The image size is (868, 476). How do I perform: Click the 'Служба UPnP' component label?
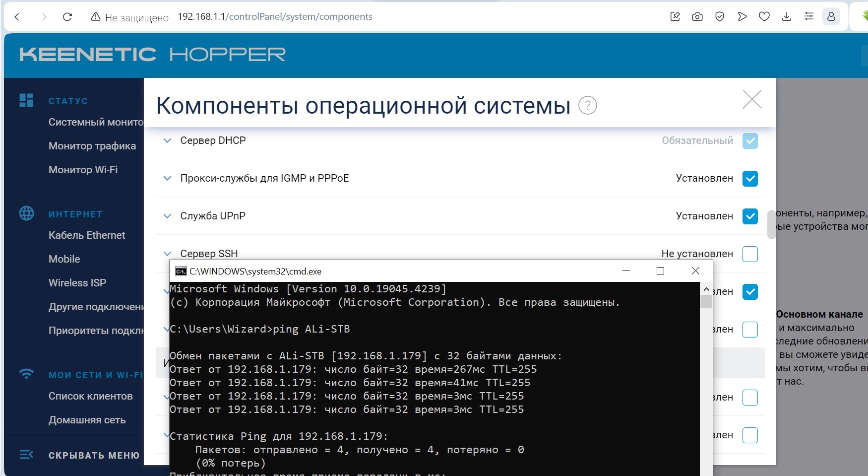click(213, 216)
